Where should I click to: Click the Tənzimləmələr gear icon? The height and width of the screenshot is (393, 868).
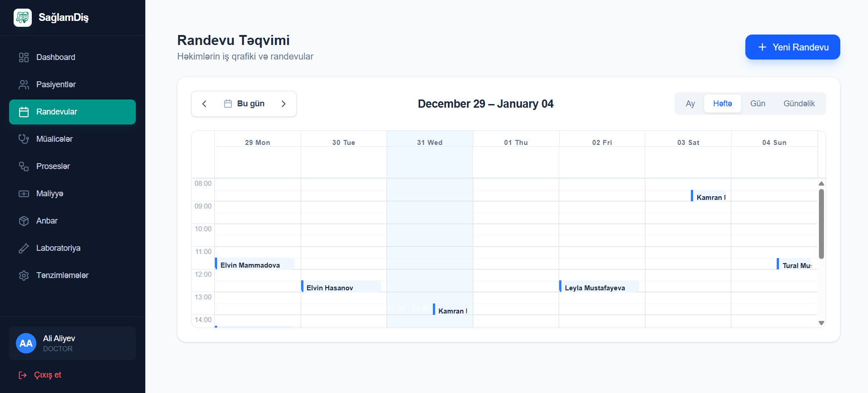pos(24,275)
